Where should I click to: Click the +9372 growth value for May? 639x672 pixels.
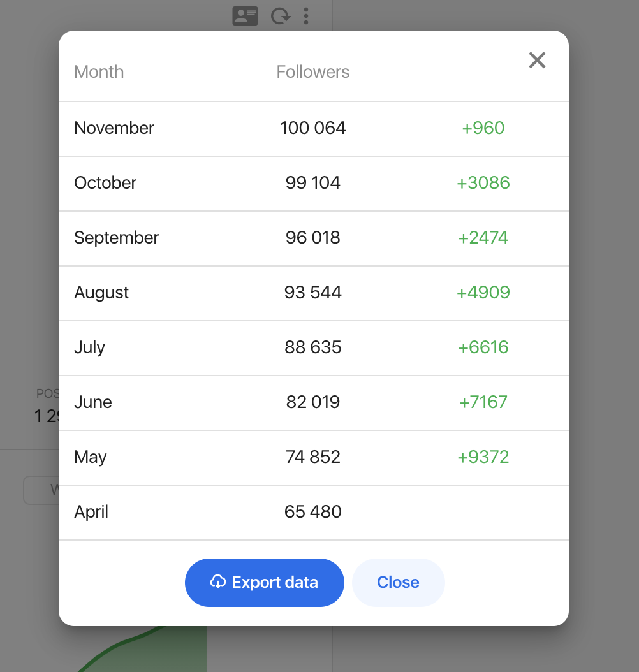pyautogui.click(x=483, y=457)
